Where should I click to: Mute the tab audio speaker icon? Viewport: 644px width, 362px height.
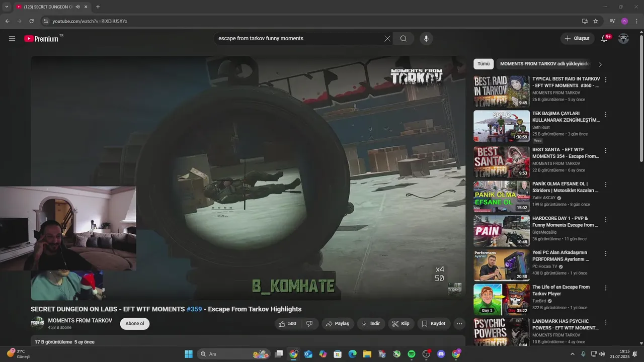coord(77,7)
